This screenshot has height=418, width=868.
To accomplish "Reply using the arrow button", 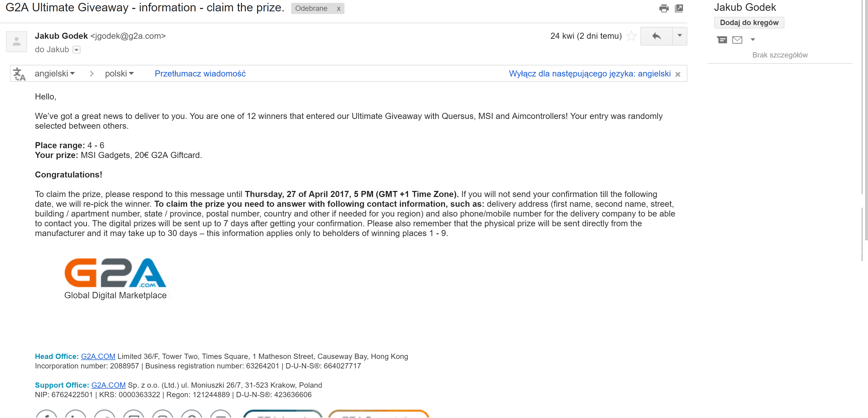I will (x=656, y=36).
